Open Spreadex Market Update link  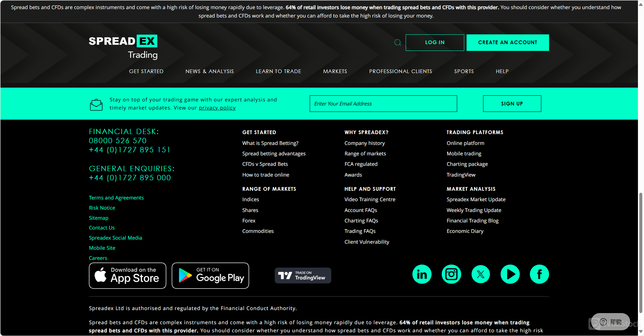[476, 200]
